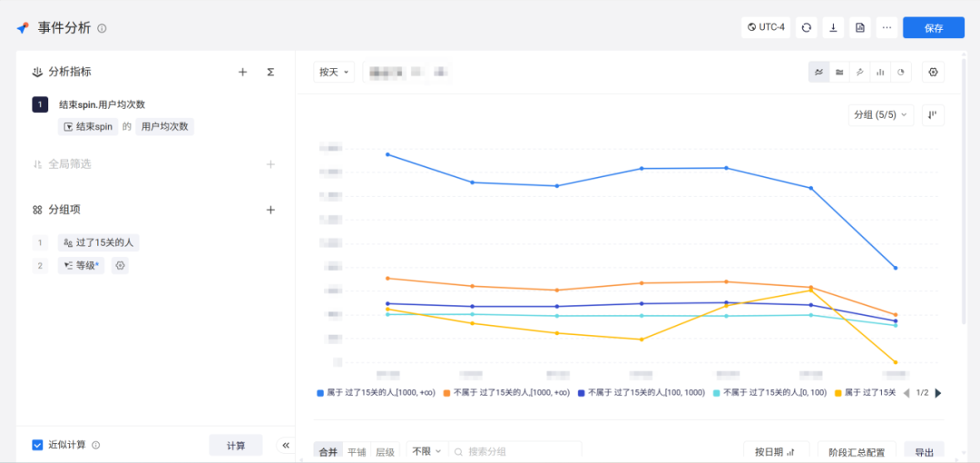Image resolution: width=980 pixels, height=463 pixels.
Task: Select the 平铺 table tab
Action: (357, 452)
